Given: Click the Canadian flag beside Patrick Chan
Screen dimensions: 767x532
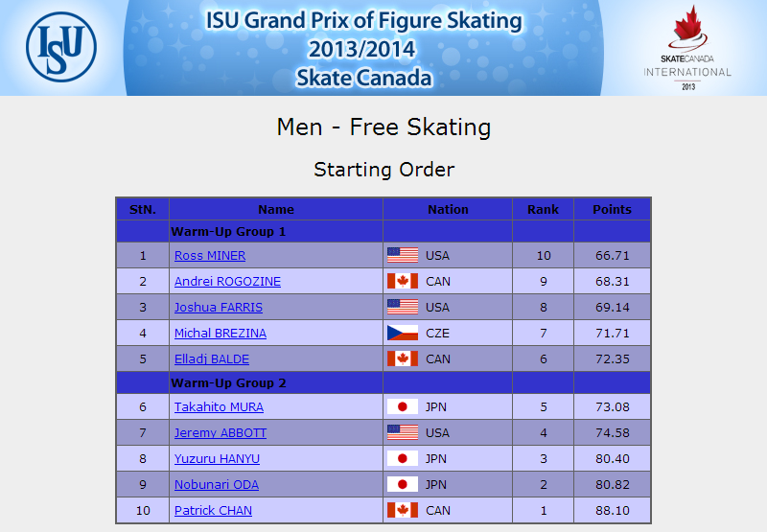Looking at the screenshot, I should pos(403,510).
